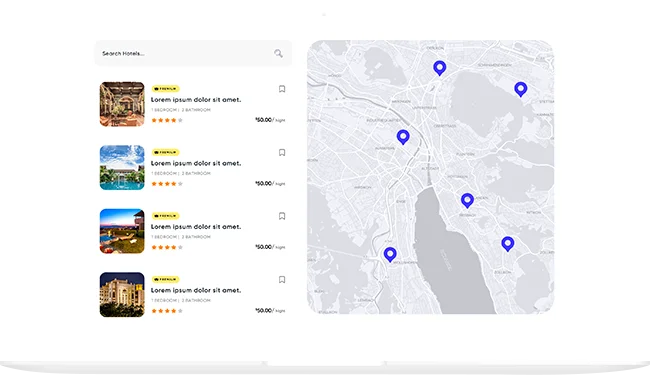Click the star rating of the sunset poolside hotel
The height and width of the screenshot is (375, 650).
click(x=167, y=247)
